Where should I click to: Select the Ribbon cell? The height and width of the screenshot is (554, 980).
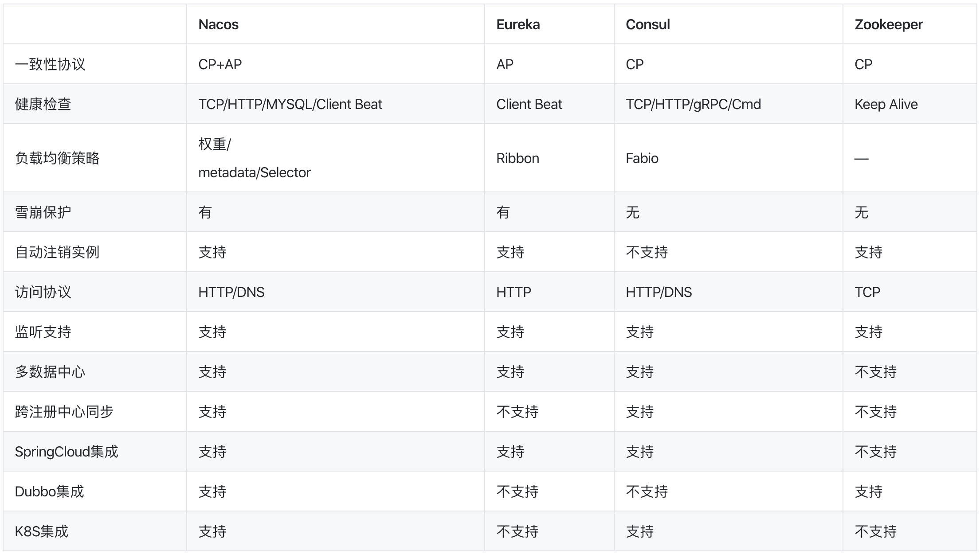pos(517,158)
